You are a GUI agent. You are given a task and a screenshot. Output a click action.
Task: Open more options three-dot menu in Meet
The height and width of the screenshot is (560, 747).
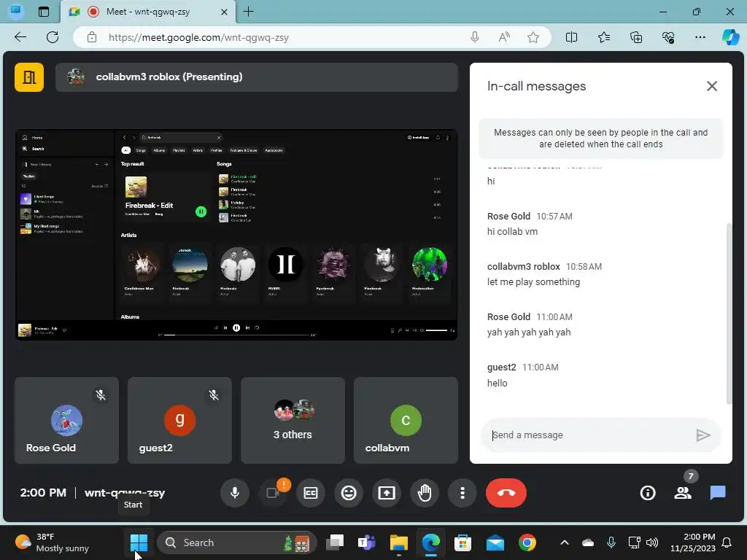click(x=462, y=493)
